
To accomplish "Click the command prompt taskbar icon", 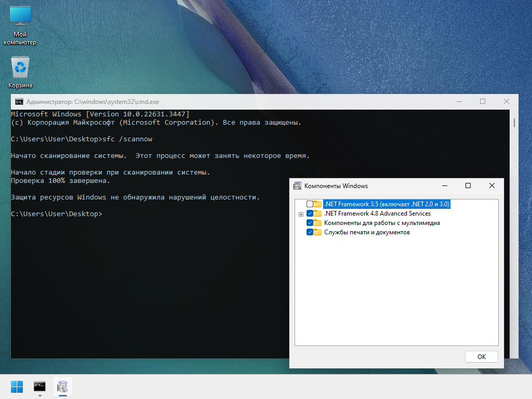I will (40, 387).
